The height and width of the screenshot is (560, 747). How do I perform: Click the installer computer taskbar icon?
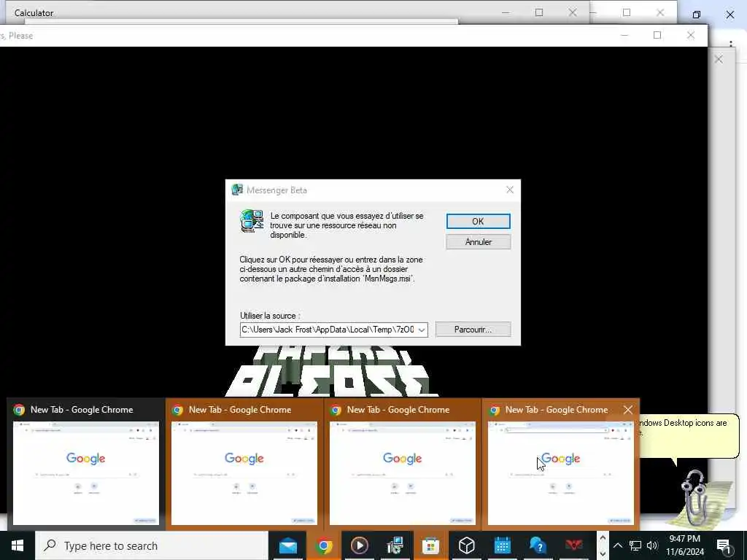click(x=395, y=545)
